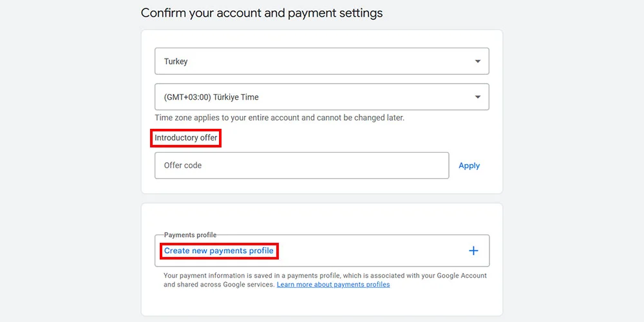Open Learn more about payments profiles link

click(333, 285)
